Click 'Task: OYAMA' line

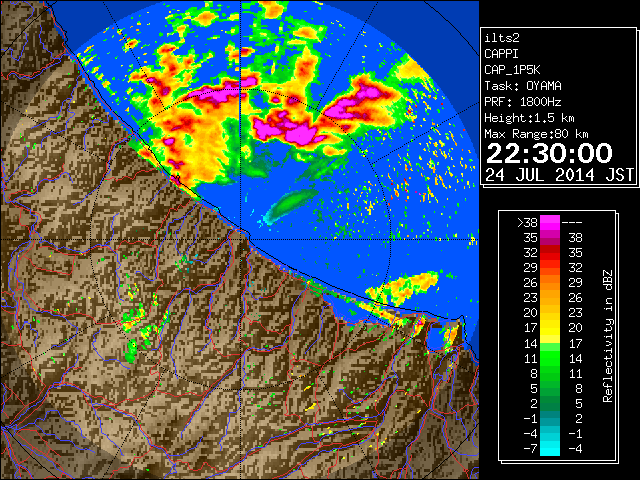tap(523, 86)
